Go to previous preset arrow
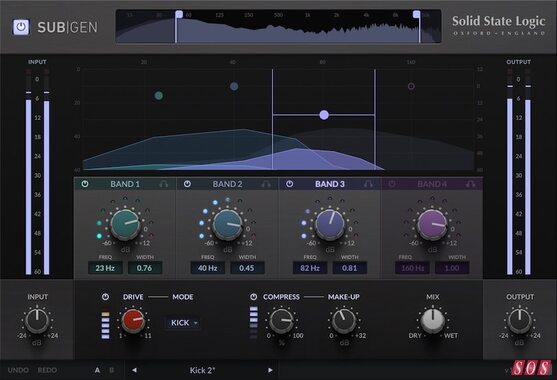 [134, 370]
